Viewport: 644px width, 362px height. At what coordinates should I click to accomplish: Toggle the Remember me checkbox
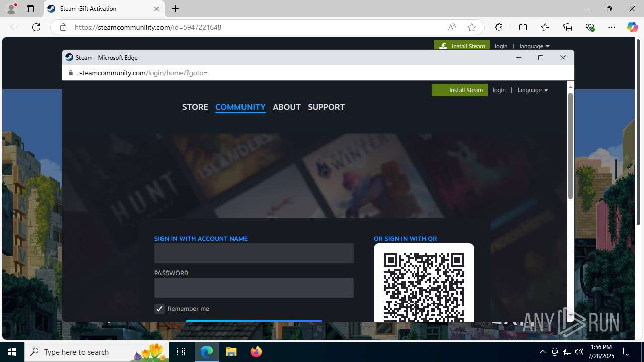(x=159, y=309)
